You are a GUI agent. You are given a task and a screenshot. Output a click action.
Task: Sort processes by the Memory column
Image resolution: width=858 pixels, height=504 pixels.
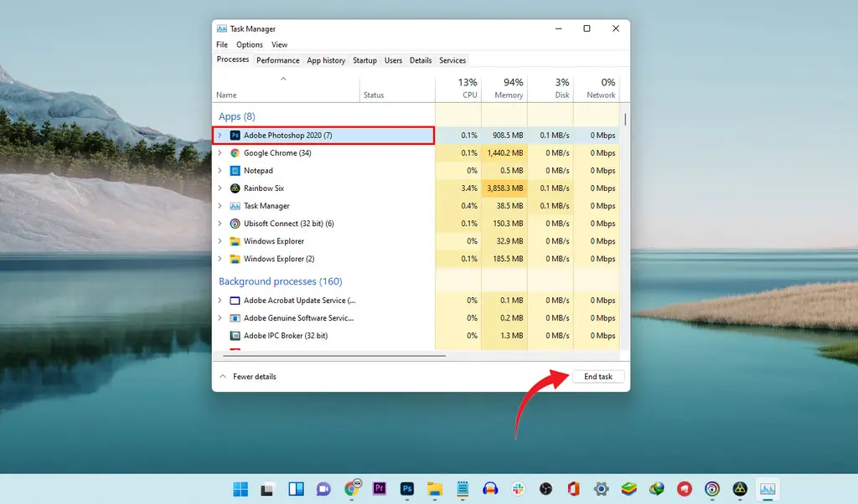(x=504, y=89)
